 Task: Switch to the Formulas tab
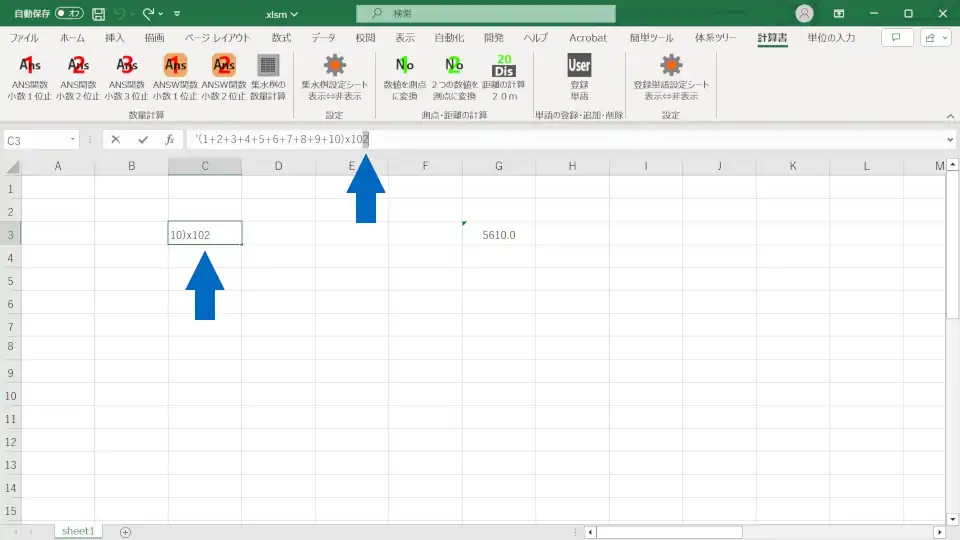pos(281,38)
